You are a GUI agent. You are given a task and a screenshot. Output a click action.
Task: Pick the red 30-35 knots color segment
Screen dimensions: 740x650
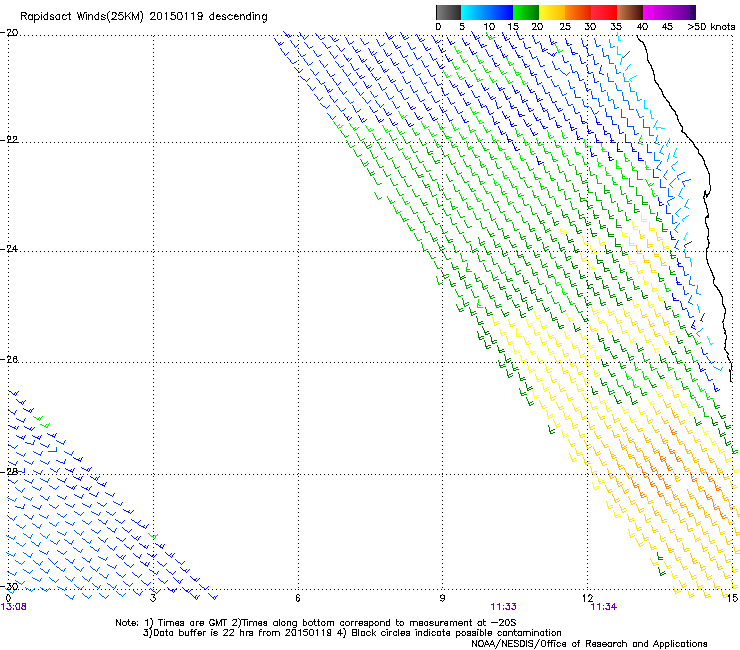604,12
